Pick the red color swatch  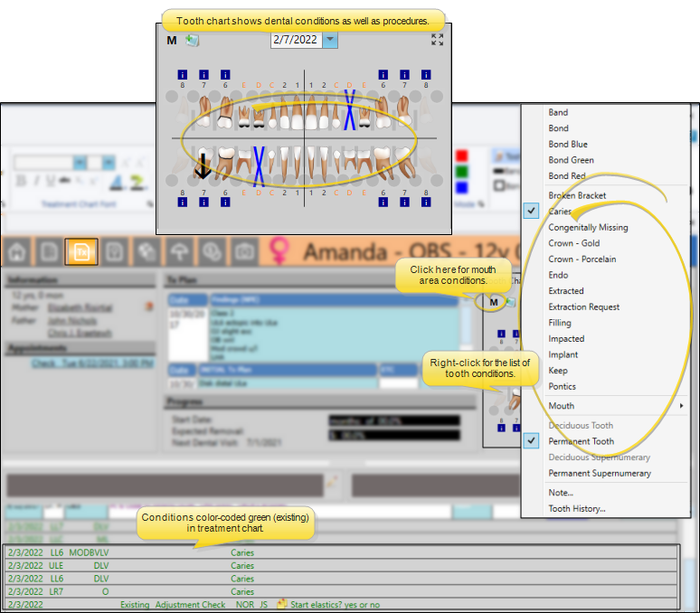461,156
